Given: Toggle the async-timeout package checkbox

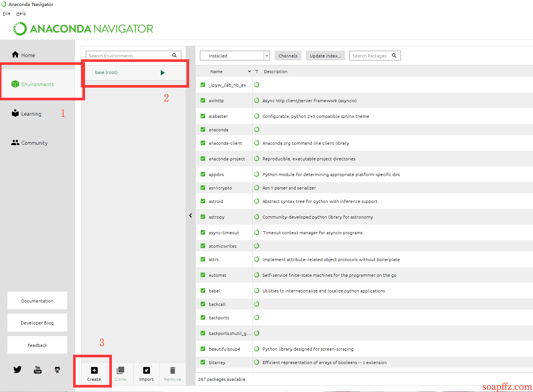Looking at the screenshot, I should (203, 232).
